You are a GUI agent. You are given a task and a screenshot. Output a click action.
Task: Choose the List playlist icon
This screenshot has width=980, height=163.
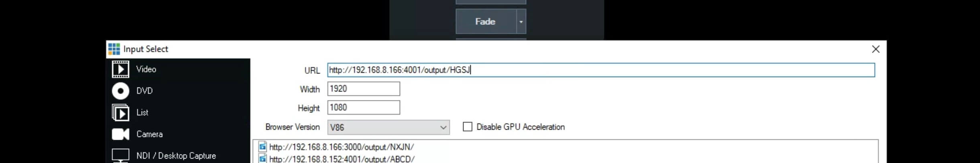pyautogui.click(x=120, y=112)
